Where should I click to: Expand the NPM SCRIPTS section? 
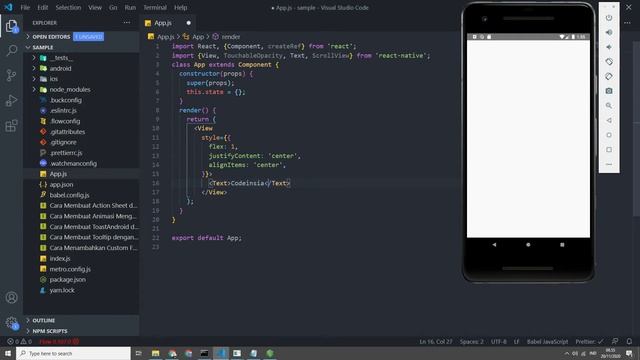[82, 331]
